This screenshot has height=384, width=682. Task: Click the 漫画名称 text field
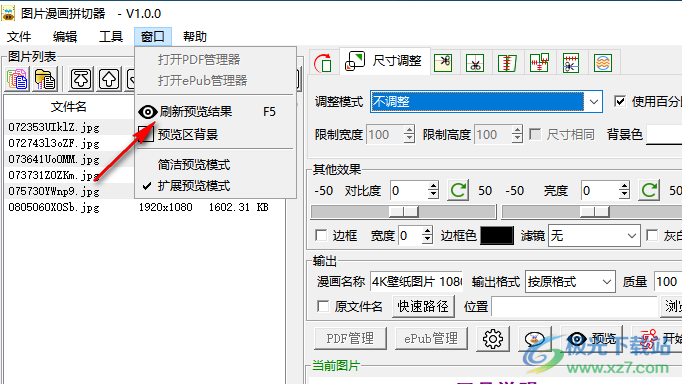pos(416,282)
